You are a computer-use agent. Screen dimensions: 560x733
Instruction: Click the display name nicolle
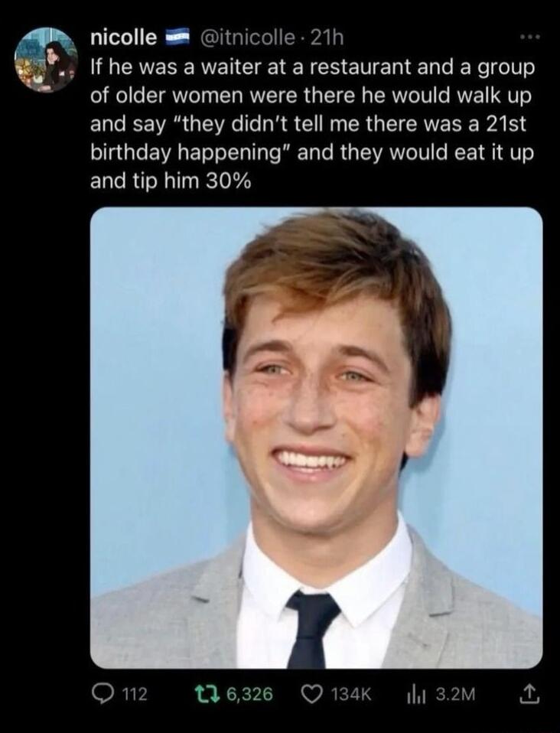tap(122, 37)
